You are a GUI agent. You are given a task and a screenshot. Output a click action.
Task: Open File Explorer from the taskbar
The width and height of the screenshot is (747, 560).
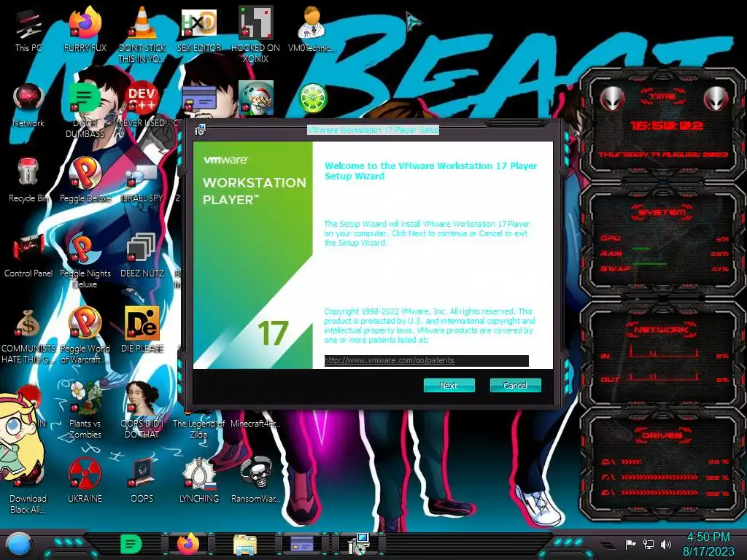coord(245,545)
